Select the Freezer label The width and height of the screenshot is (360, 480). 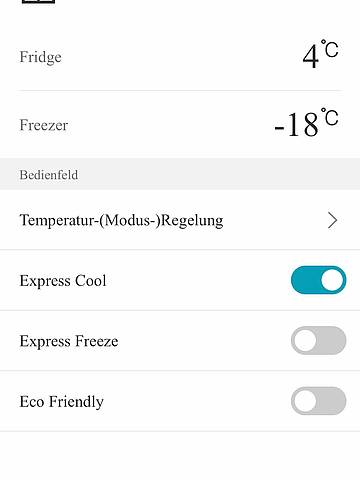pos(44,125)
